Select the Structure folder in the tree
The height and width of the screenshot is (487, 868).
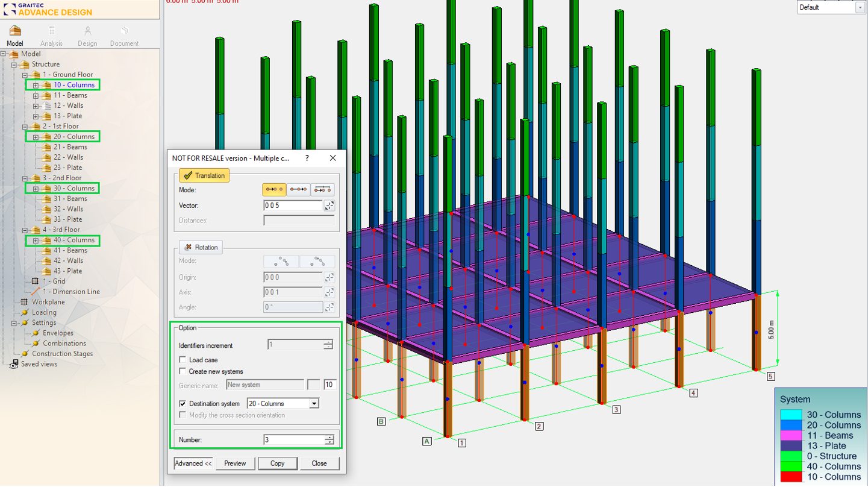[x=46, y=64]
